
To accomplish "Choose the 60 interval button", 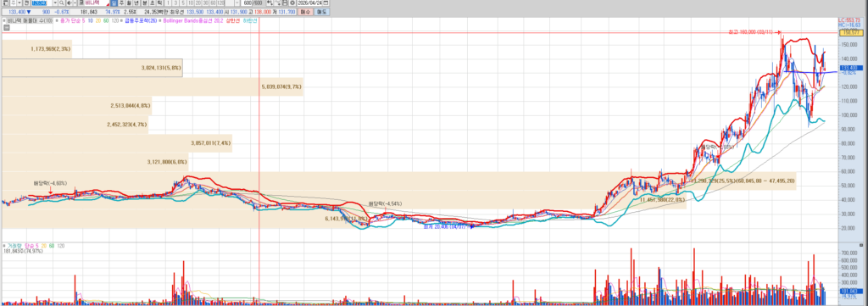I will (213, 3).
